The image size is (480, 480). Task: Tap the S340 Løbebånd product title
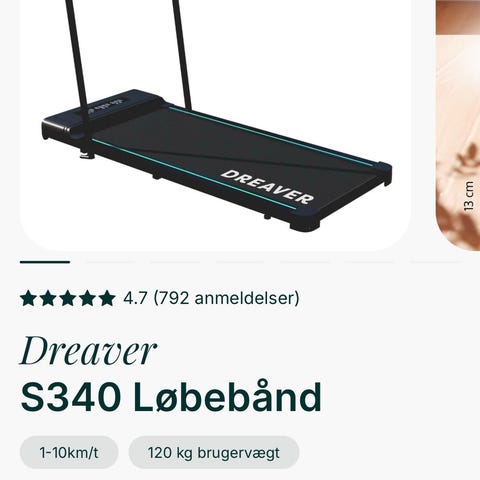point(171,397)
